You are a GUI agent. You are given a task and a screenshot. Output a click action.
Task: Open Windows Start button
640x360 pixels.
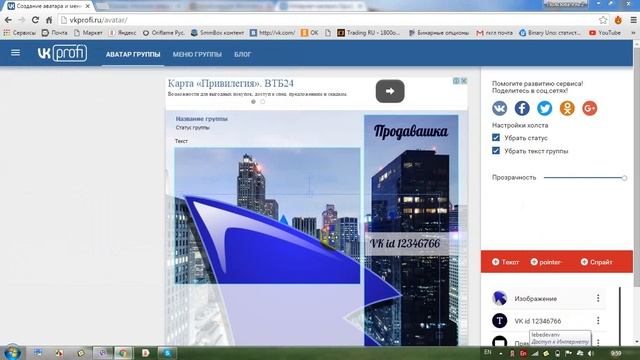pos(12,352)
